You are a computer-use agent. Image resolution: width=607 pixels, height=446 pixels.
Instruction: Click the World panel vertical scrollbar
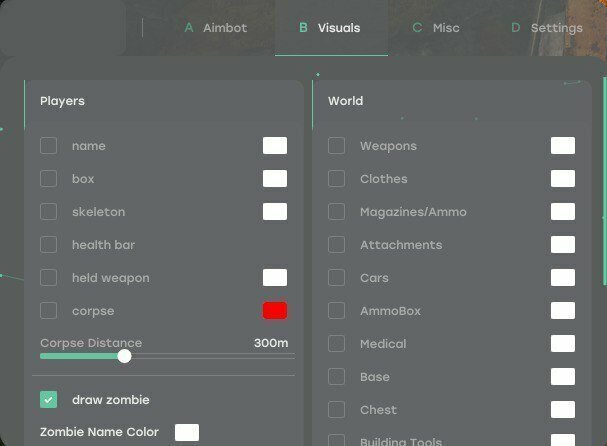pos(605,181)
